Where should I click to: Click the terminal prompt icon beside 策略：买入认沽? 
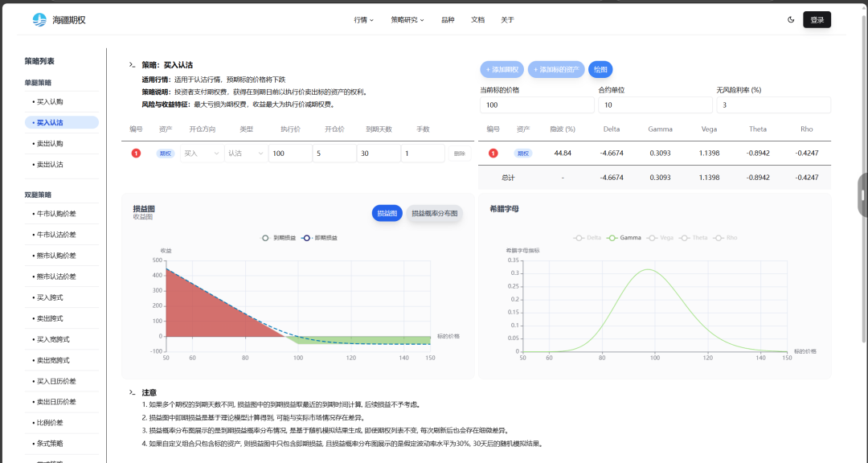[132, 65]
